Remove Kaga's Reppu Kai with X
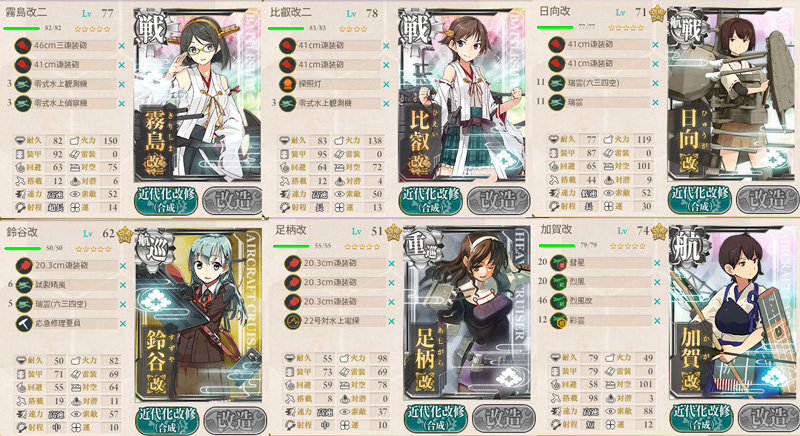Screen dimensions: 800x436 (x=657, y=301)
